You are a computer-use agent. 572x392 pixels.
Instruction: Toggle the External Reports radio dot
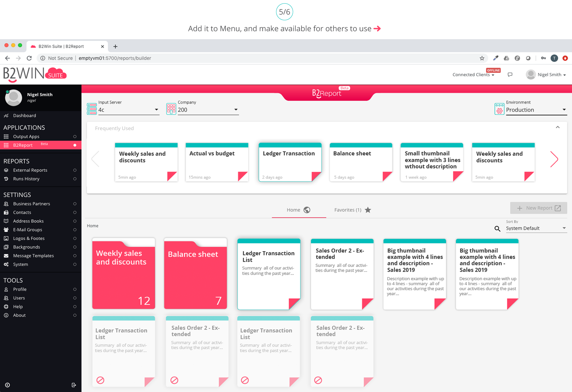(x=75, y=170)
